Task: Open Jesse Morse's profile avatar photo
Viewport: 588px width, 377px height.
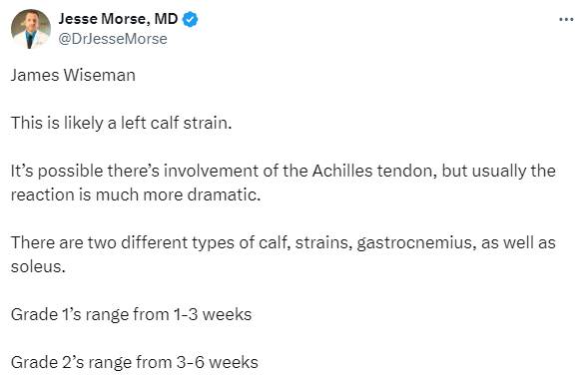Action: (x=31, y=29)
